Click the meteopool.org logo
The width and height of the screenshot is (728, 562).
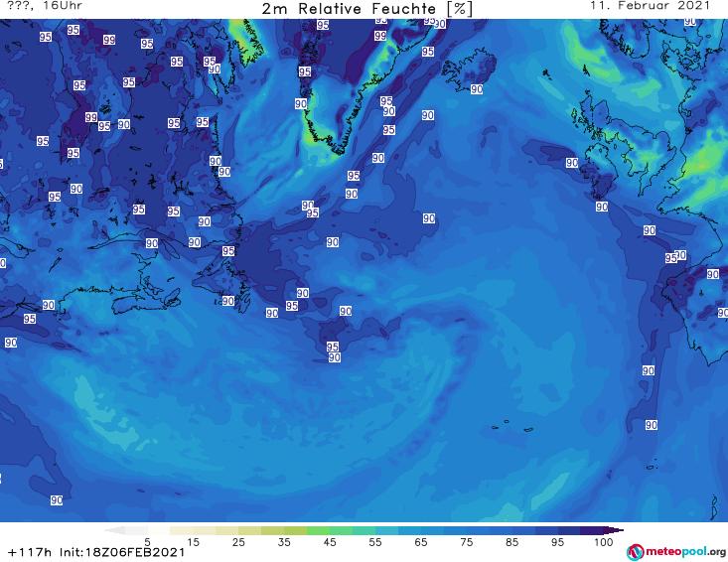click(676, 552)
